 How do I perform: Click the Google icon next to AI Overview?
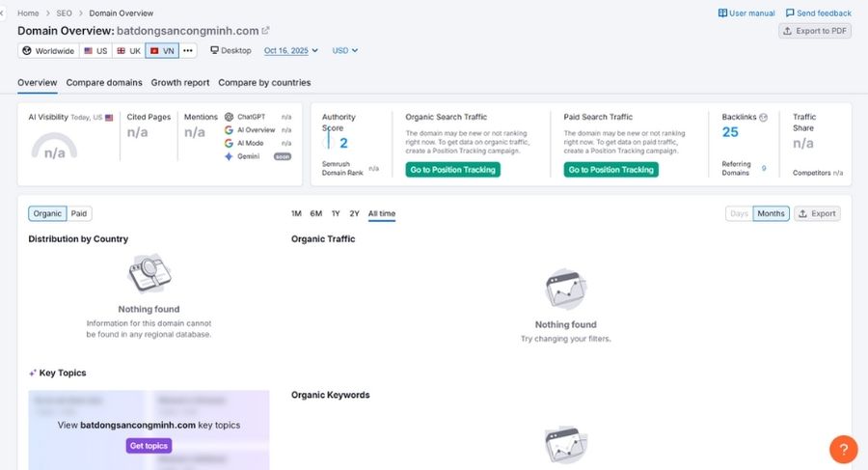[x=229, y=129]
